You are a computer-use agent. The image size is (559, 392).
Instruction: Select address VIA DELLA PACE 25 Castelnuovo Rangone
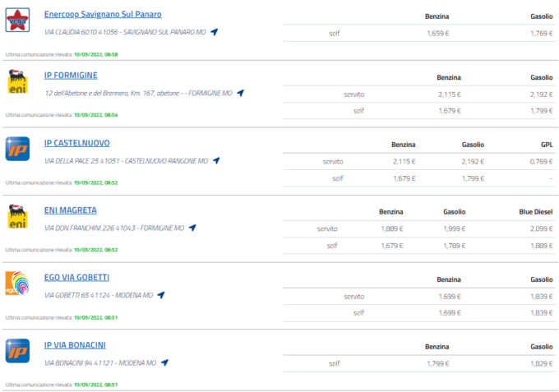pyautogui.click(x=127, y=161)
